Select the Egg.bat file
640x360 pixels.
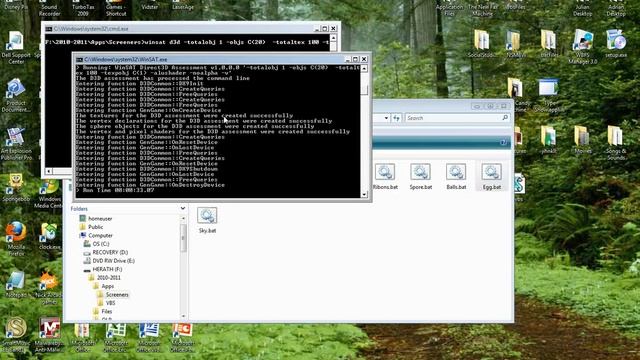(x=491, y=176)
